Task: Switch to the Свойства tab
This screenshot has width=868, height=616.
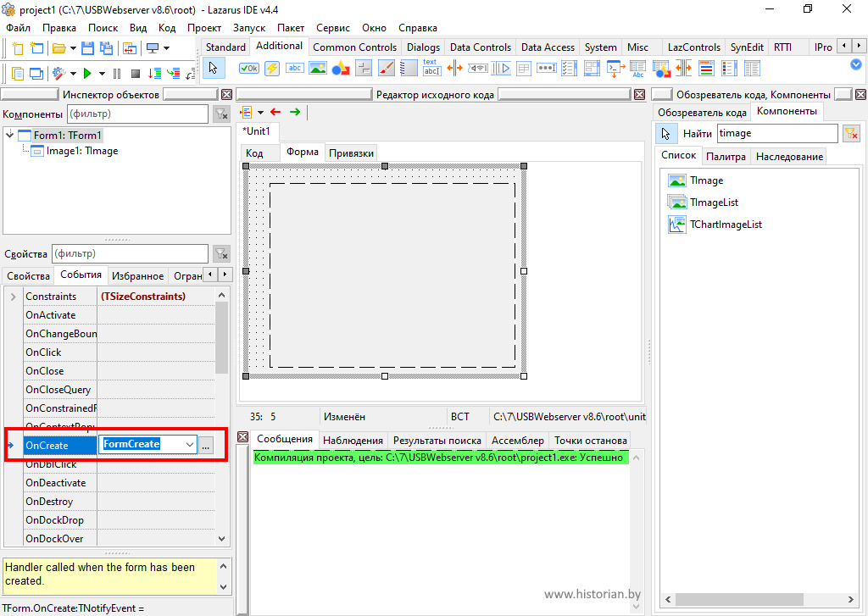Action: (28, 276)
